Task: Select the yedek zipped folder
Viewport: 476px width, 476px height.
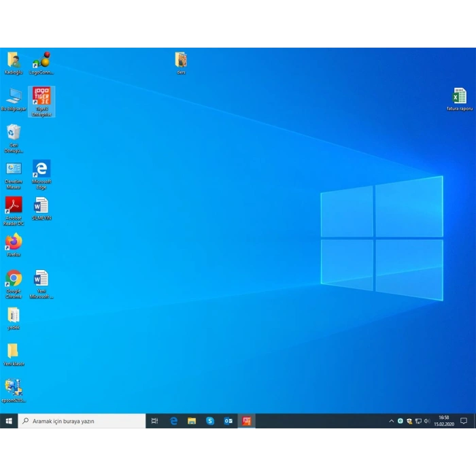Action: [x=14, y=318]
